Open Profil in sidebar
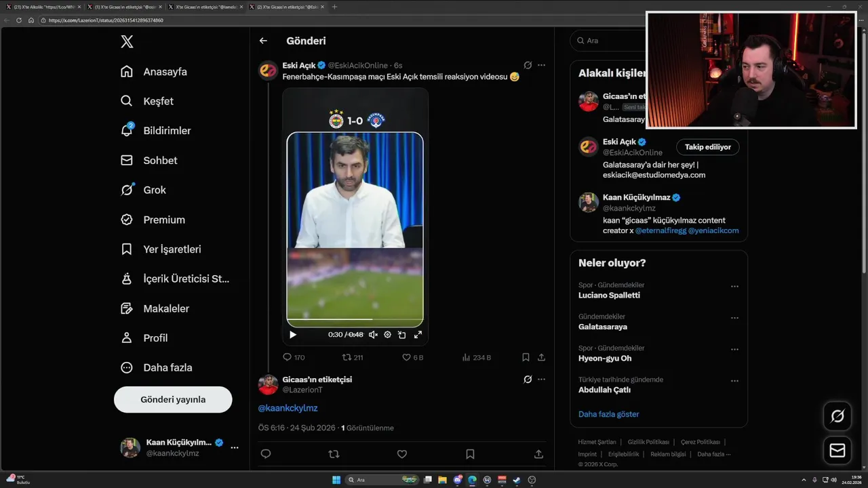The height and width of the screenshot is (488, 868). point(145,338)
